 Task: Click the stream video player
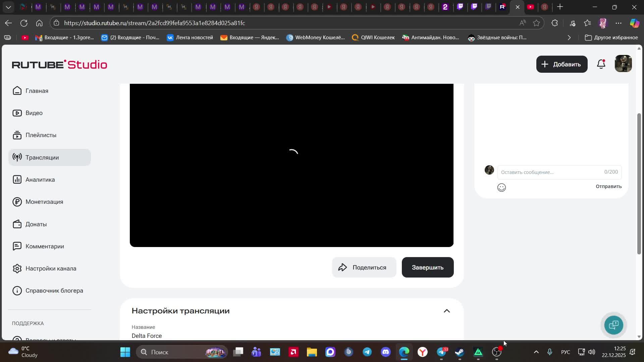(x=291, y=165)
